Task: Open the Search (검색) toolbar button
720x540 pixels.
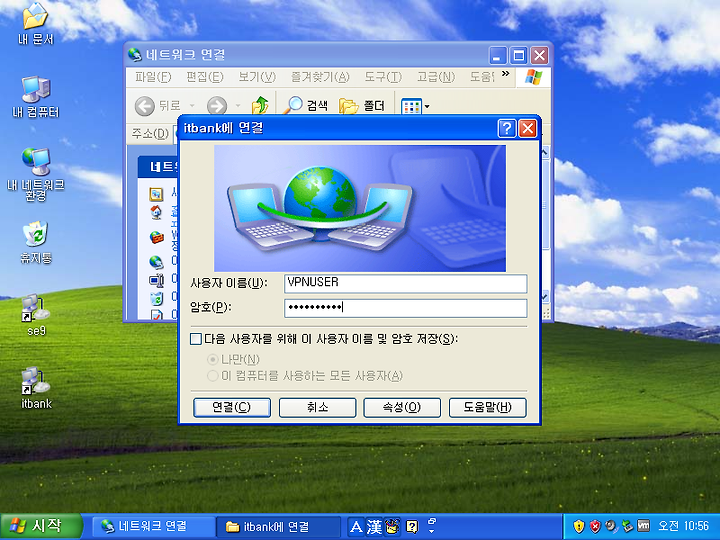Action: click(x=305, y=106)
